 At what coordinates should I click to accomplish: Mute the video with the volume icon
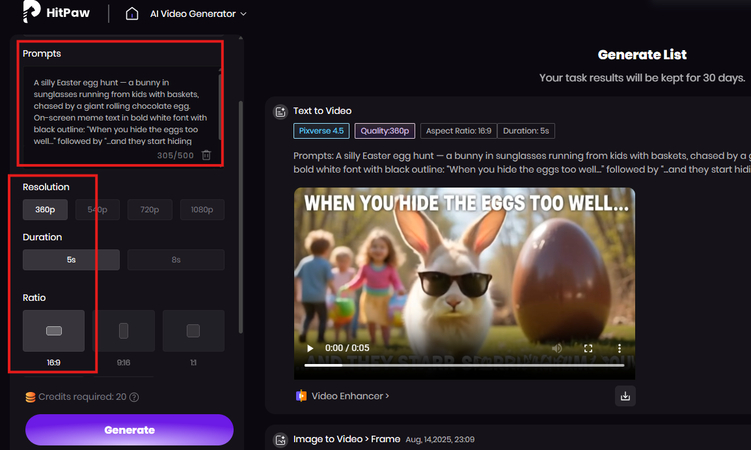(x=557, y=348)
